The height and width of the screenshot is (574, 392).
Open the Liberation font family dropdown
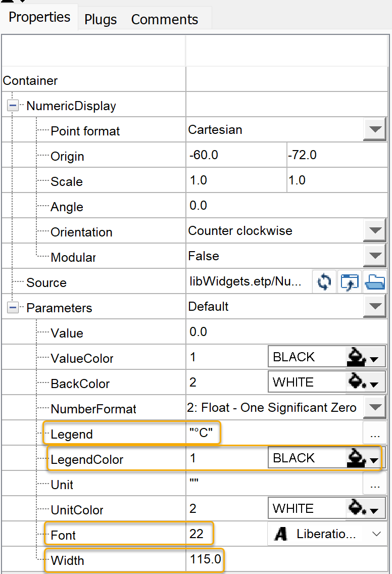(x=376, y=535)
